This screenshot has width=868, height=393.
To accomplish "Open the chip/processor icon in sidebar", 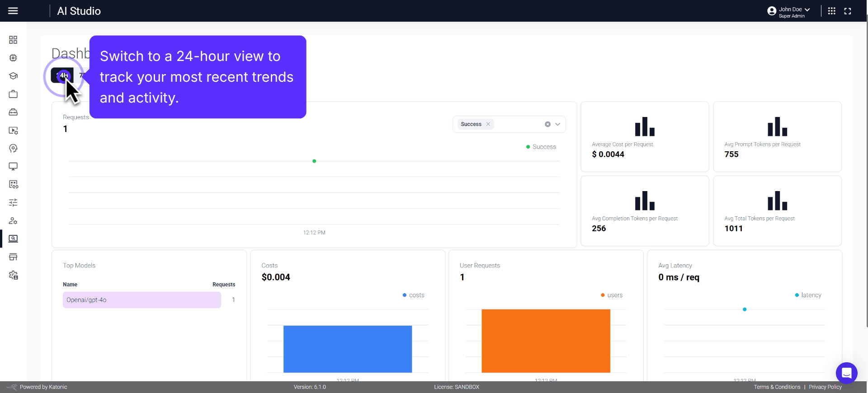I will point(13,58).
